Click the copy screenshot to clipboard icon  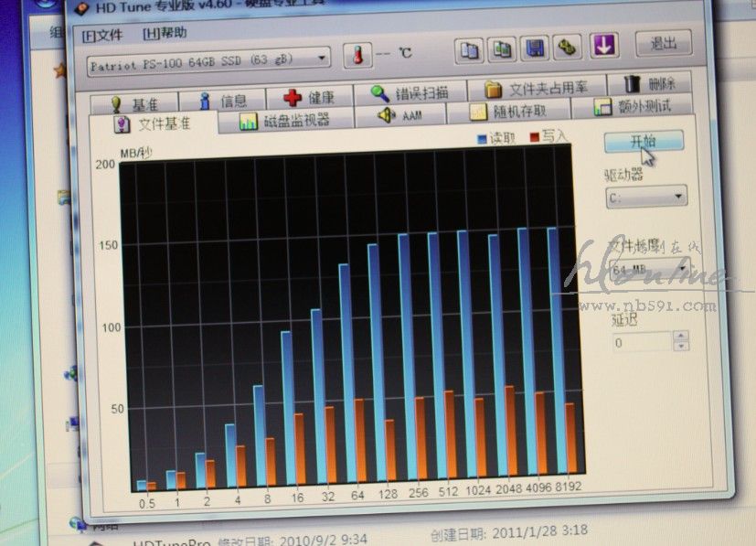pos(502,48)
